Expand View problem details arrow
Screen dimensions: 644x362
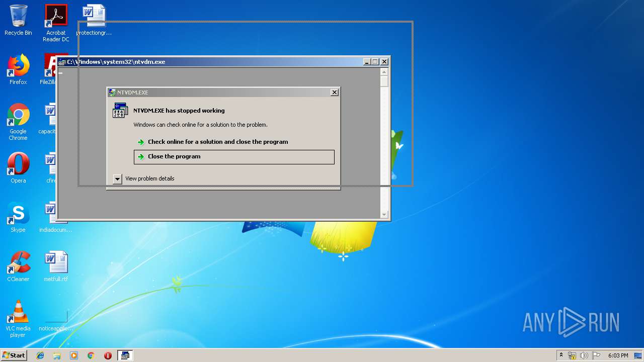pos(117,178)
